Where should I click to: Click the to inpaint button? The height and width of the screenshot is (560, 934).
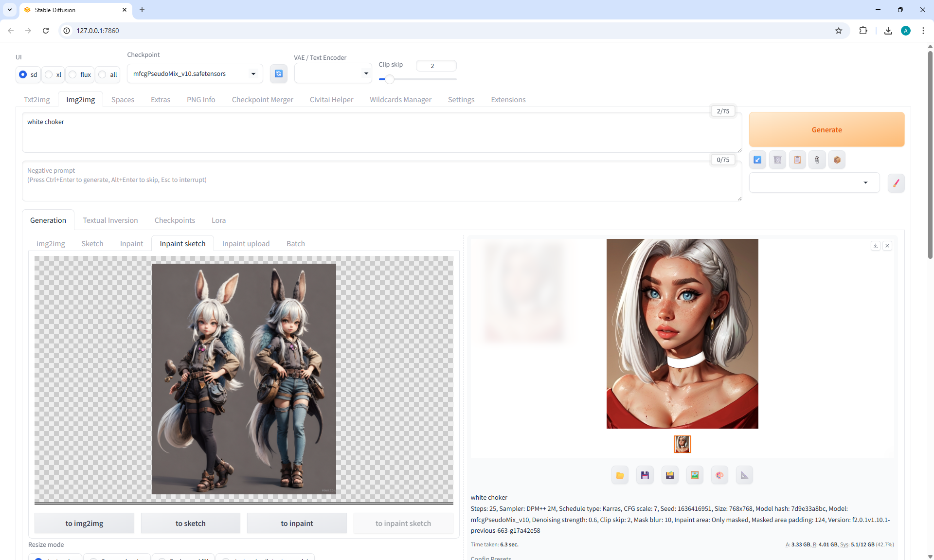click(x=297, y=524)
